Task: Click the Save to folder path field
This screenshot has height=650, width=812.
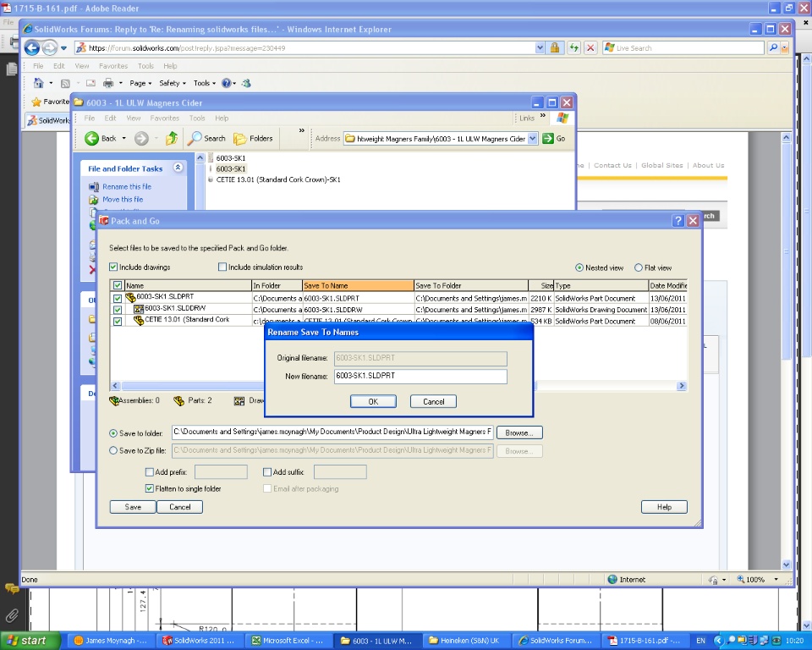Action: coord(332,432)
